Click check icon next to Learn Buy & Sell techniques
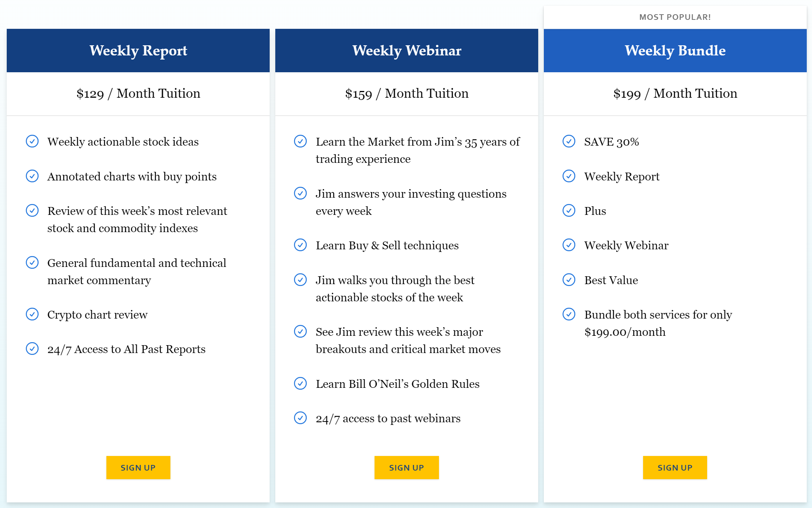 300,245
